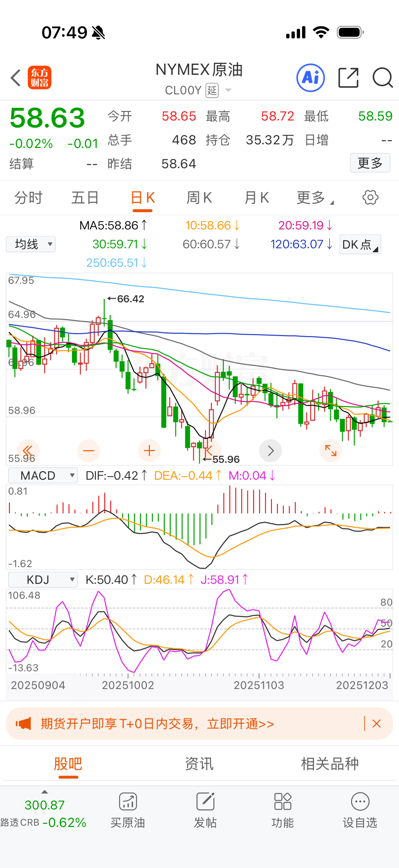Open the CL00Y contract dropdown arrow
The height and width of the screenshot is (868, 399).
coord(228,90)
